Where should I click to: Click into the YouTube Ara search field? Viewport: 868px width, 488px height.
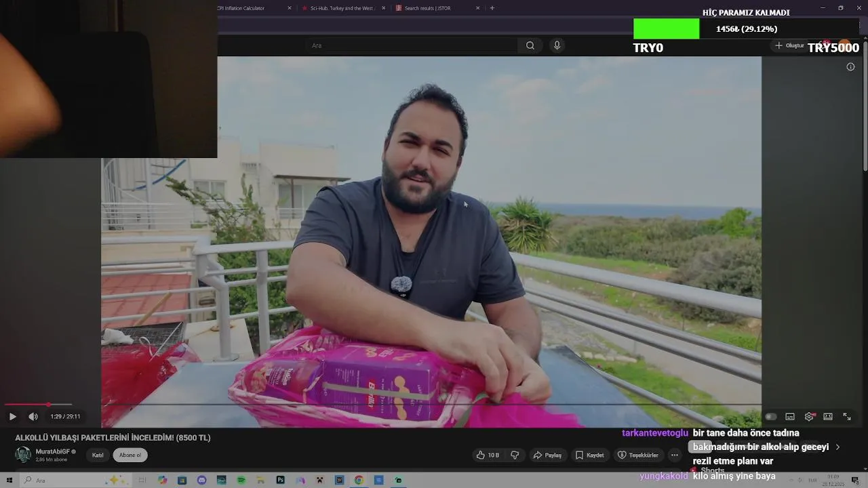pyautogui.click(x=412, y=45)
